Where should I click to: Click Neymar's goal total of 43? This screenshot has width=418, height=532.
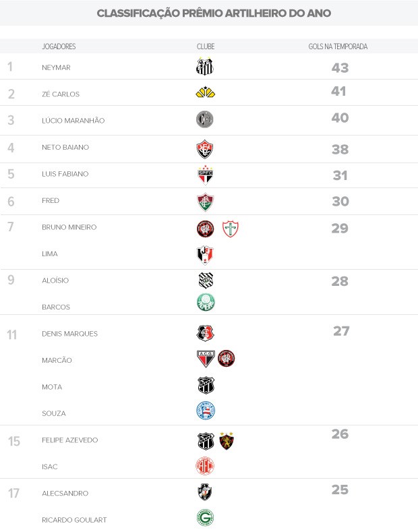point(340,68)
